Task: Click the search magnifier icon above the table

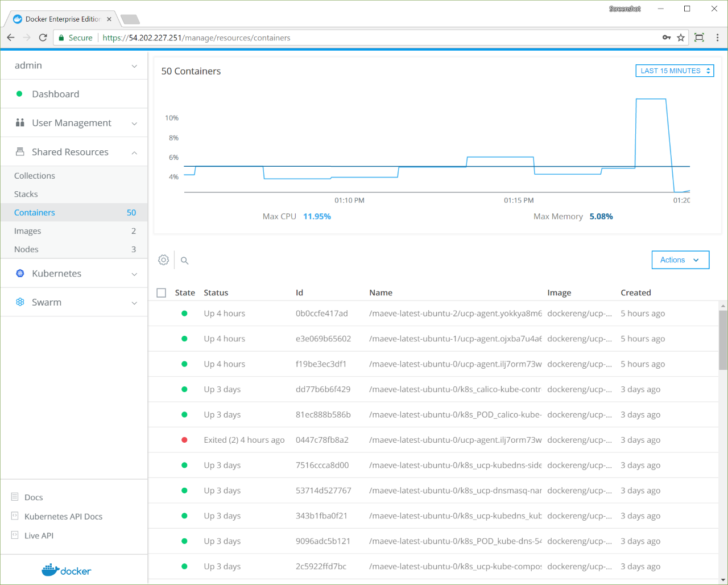Action: point(185,261)
